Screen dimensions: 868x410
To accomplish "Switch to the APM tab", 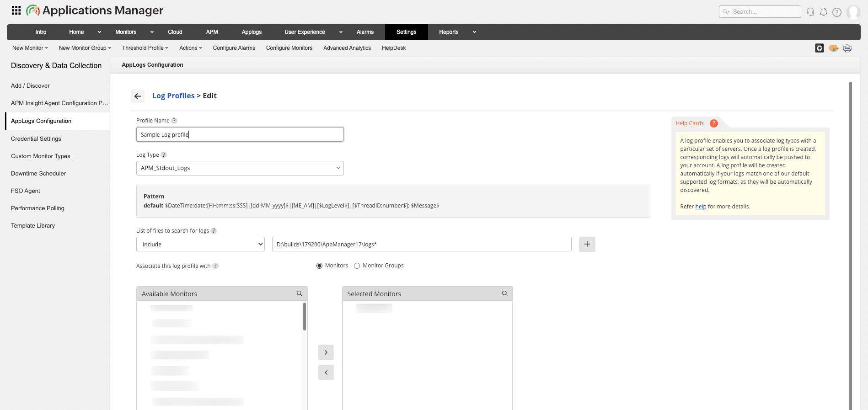I will coord(212,32).
